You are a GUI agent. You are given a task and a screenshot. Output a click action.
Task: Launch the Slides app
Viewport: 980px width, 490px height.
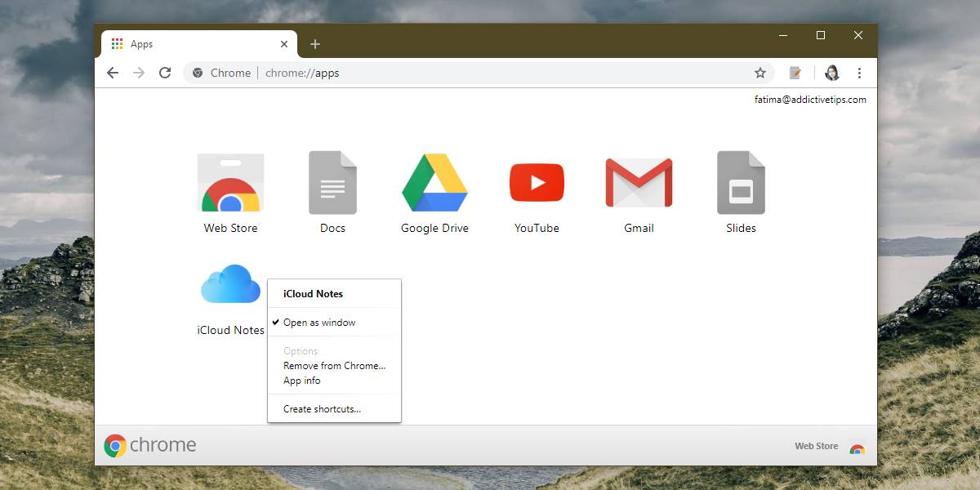[x=741, y=182]
